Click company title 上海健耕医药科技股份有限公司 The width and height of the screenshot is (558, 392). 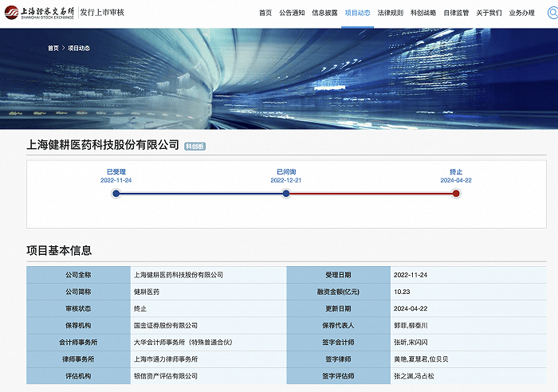(x=103, y=145)
